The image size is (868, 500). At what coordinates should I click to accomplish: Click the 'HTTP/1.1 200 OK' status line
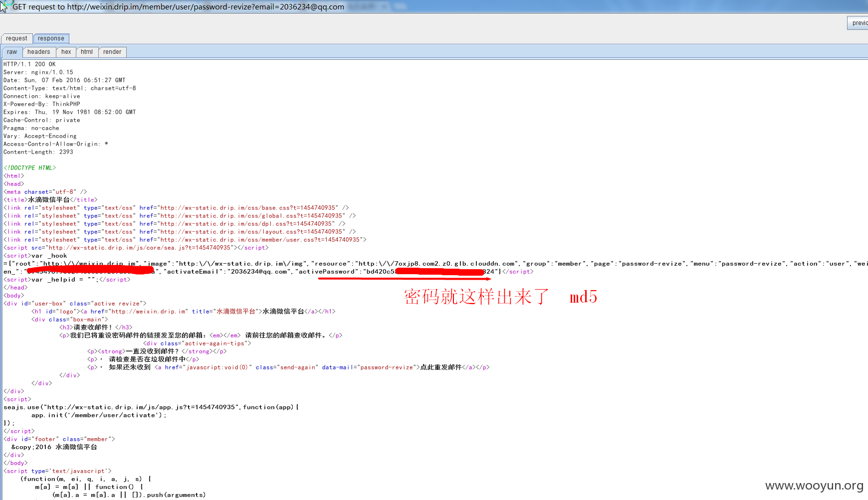[x=29, y=64]
